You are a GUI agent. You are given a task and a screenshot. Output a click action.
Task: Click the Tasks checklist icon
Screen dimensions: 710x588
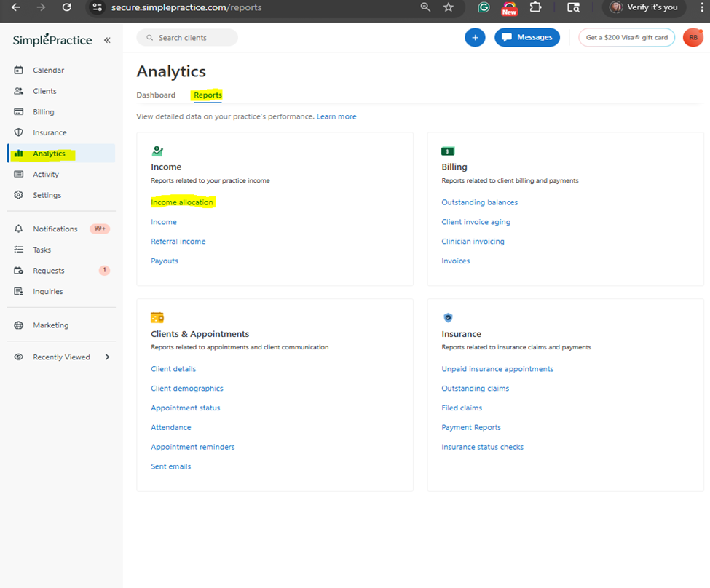[18, 250]
